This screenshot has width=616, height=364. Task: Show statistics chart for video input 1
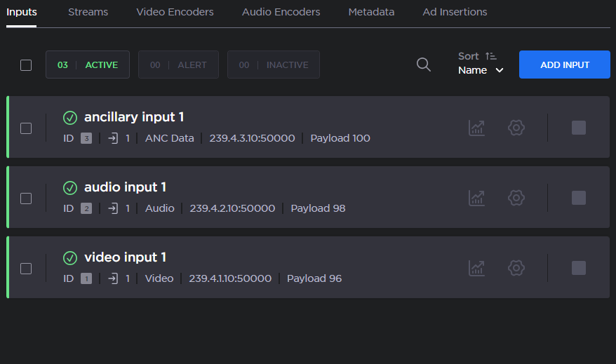(476, 268)
